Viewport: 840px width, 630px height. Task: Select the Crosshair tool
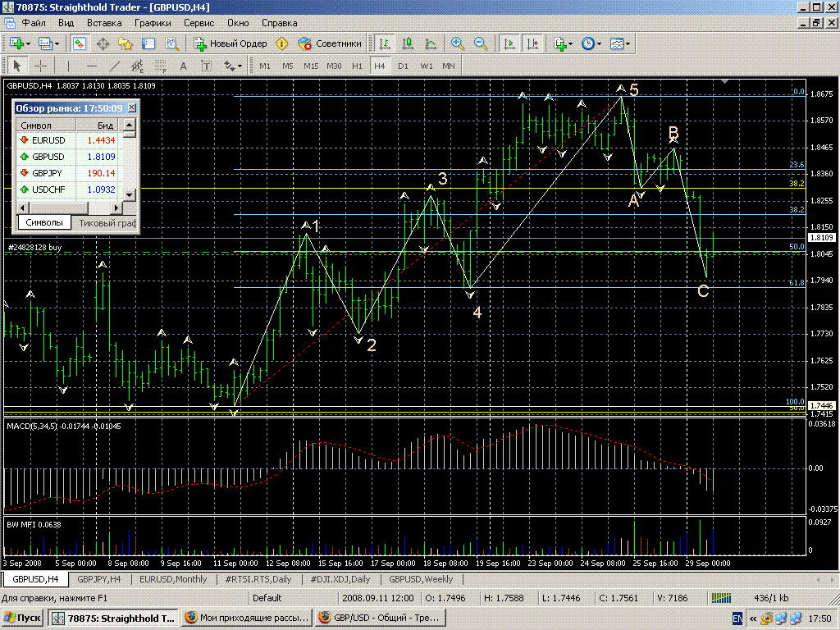pos(41,66)
